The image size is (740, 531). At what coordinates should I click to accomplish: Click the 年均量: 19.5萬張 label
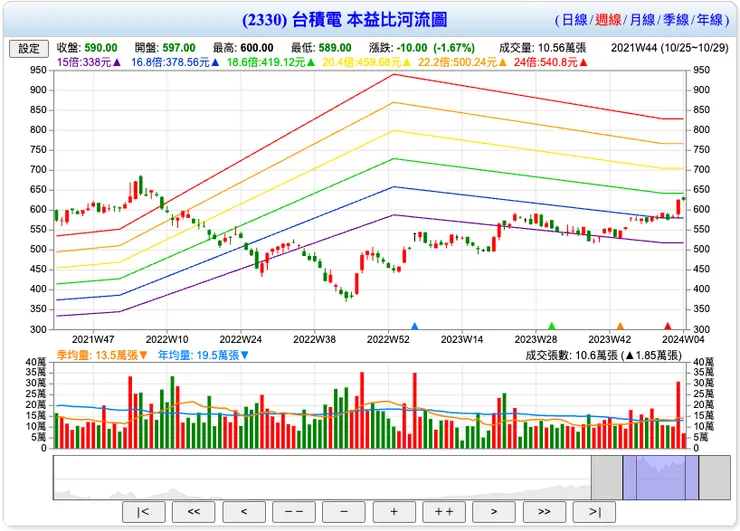click(198, 355)
